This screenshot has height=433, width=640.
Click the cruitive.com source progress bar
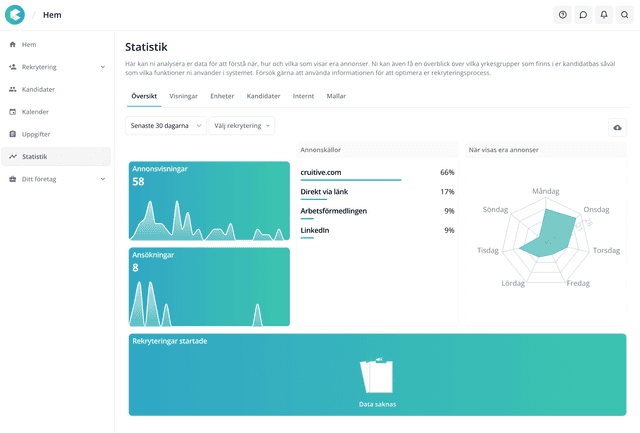point(350,180)
